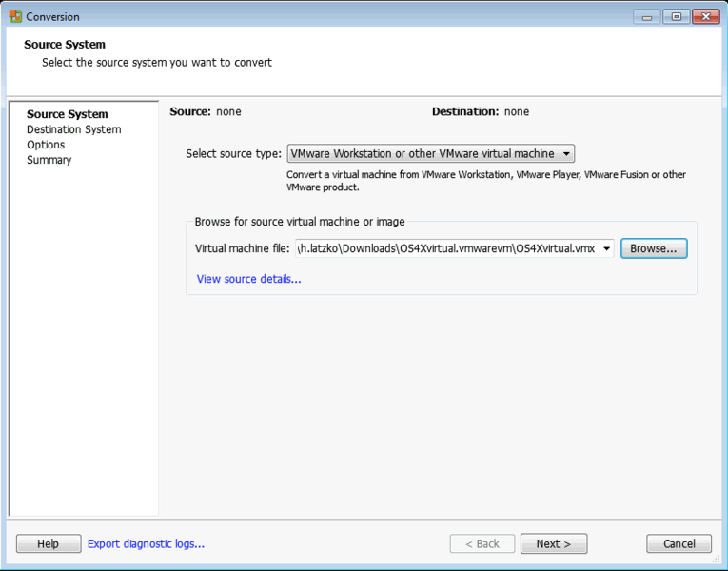Open the View source details link

click(248, 279)
